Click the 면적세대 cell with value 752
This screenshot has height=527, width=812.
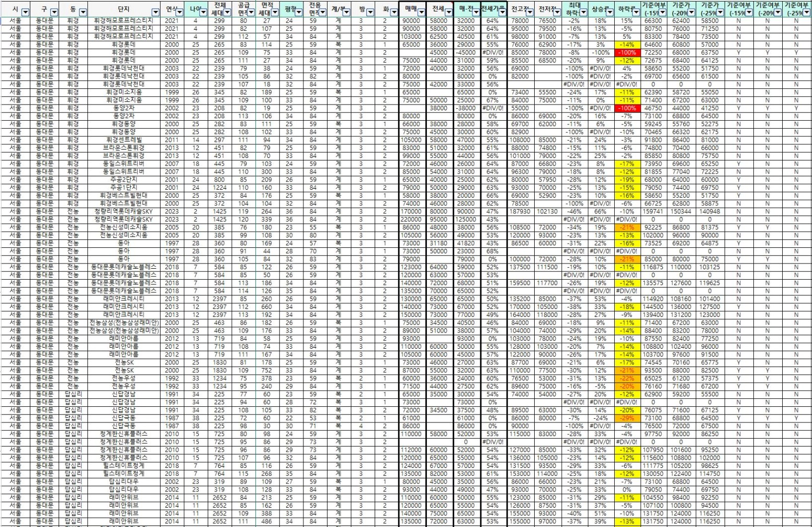267,370
